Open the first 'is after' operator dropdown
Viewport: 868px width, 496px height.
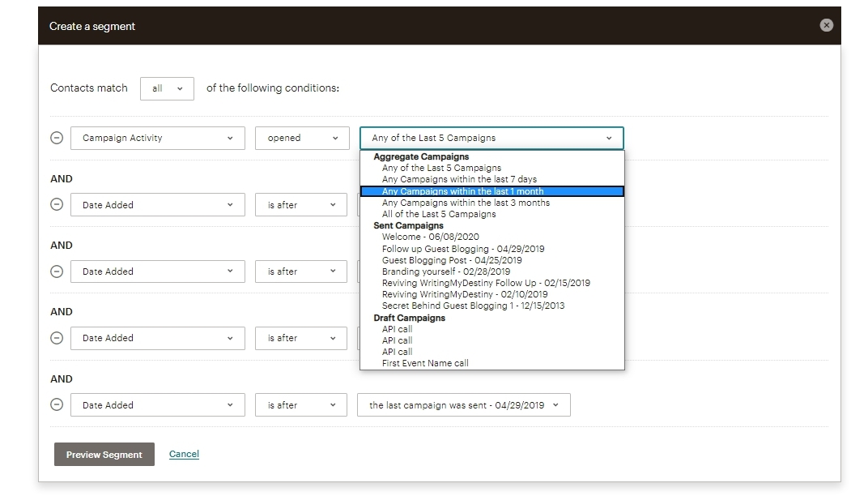(301, 204)
